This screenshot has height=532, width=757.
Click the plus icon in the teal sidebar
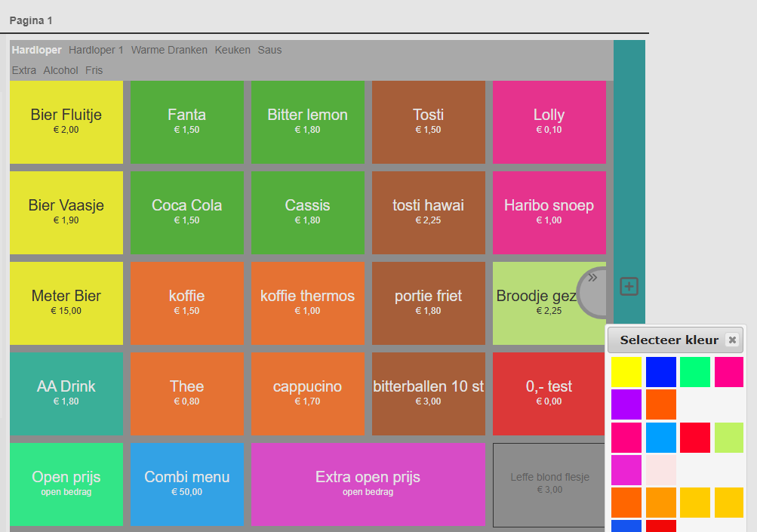[629, 287]
